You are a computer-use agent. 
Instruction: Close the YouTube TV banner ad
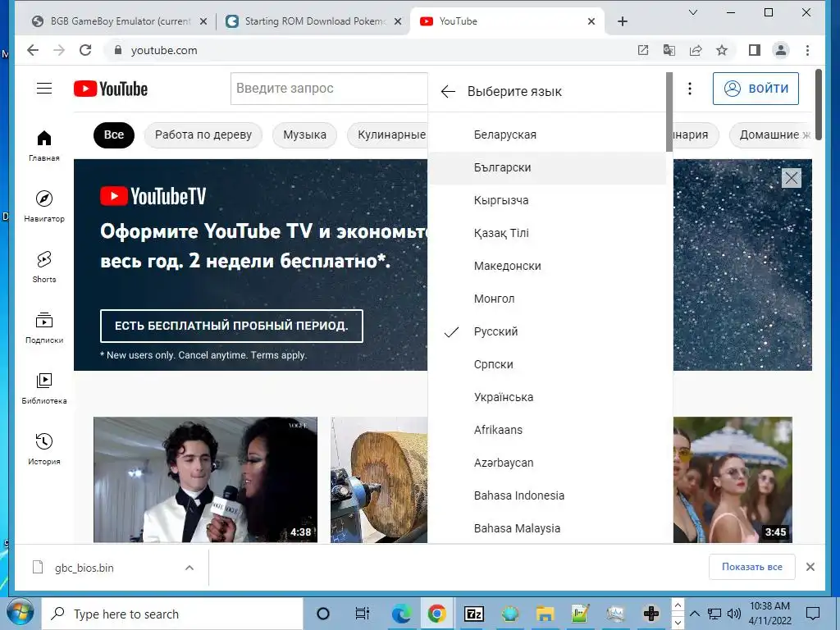point(792,178)
